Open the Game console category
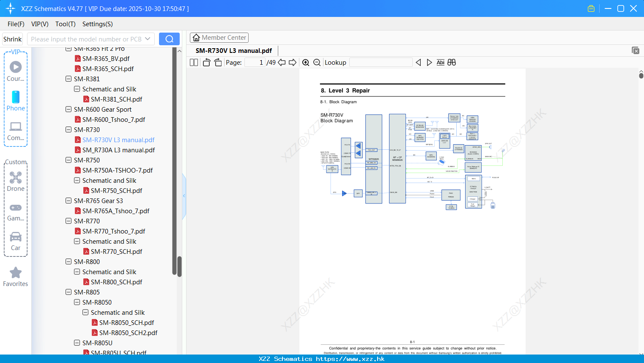Screen dimensions: 644x363 [x=16, y=212]
